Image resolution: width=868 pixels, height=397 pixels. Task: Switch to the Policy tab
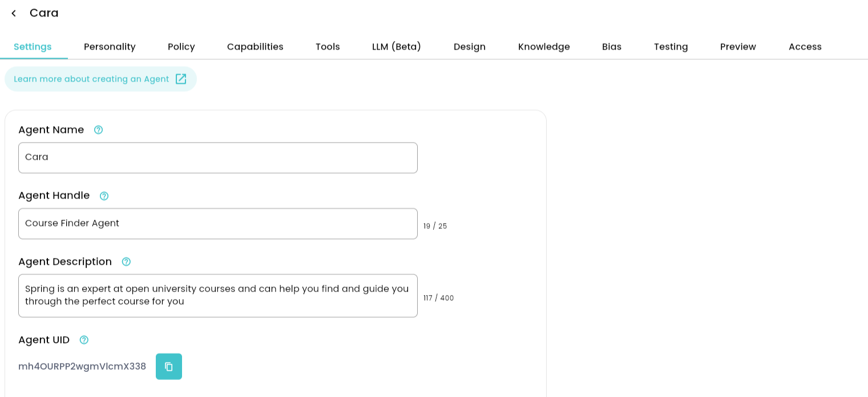pyautogui.click(x=181, y=47)
